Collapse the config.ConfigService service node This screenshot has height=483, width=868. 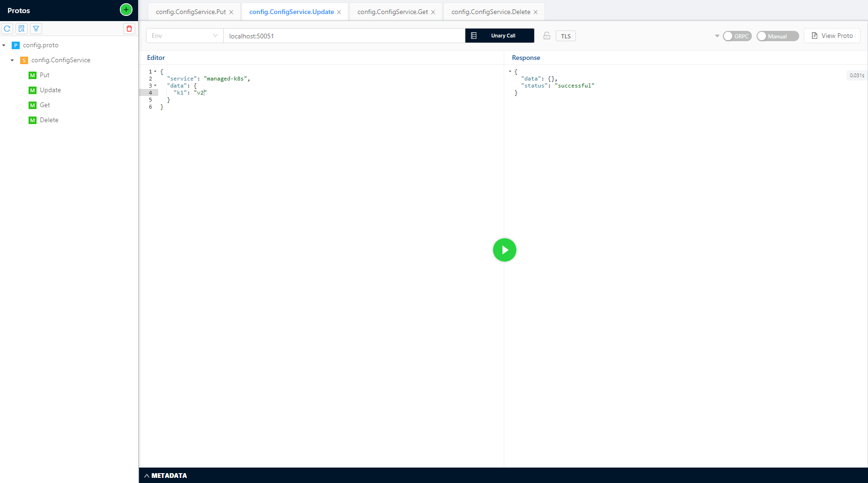tap(12, 60)
